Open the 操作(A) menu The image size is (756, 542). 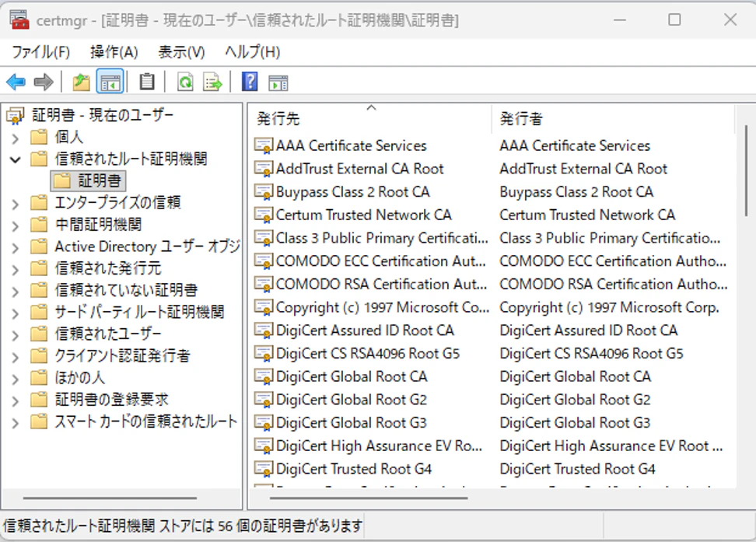[114, 51]
